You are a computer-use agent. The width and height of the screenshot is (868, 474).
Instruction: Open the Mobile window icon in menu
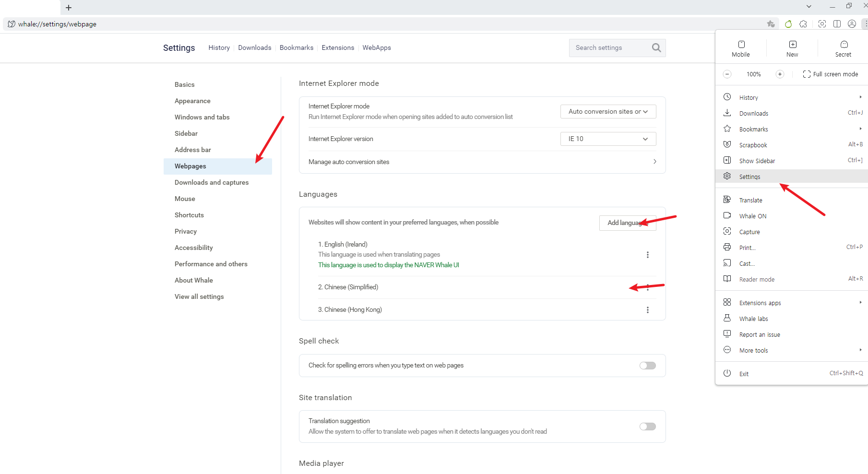(x=741, y=45)
